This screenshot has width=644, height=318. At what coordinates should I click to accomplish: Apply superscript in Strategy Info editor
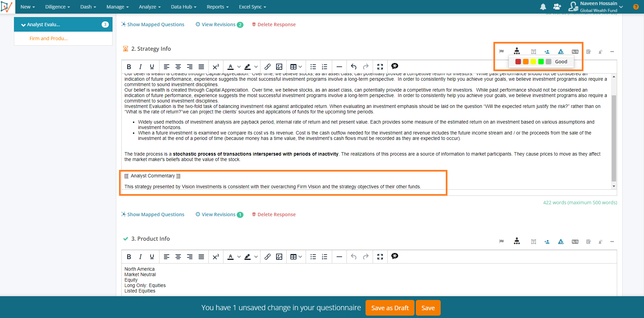(x=216, y=67)
